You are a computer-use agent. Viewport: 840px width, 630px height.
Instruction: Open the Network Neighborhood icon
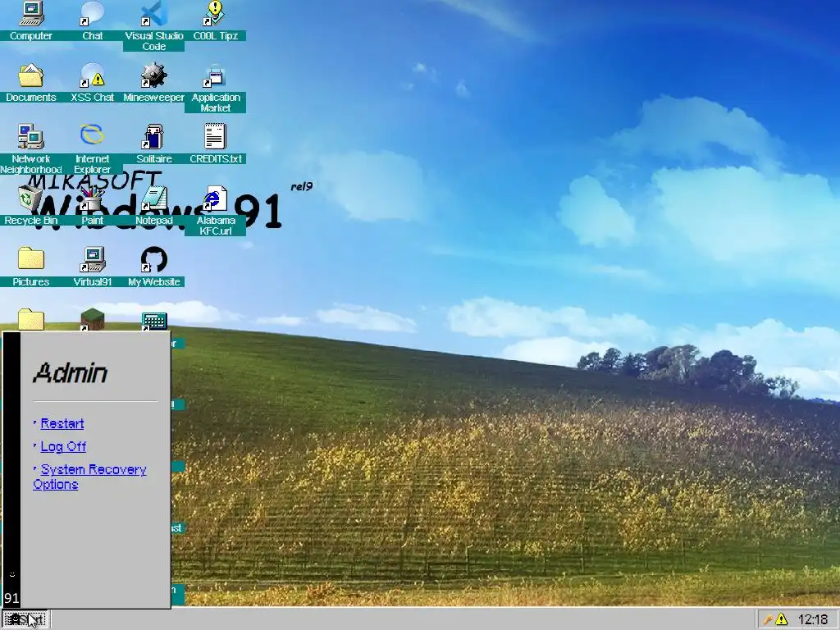[x=31, y=149]
